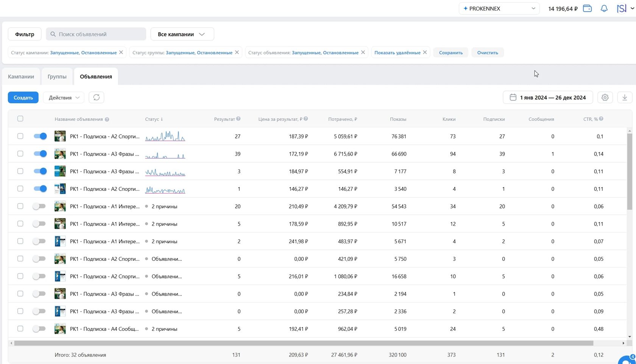This screenshot has height=364, width=636.
Task: Click the 'Создать' button
Action: click(x=23, y=98)
